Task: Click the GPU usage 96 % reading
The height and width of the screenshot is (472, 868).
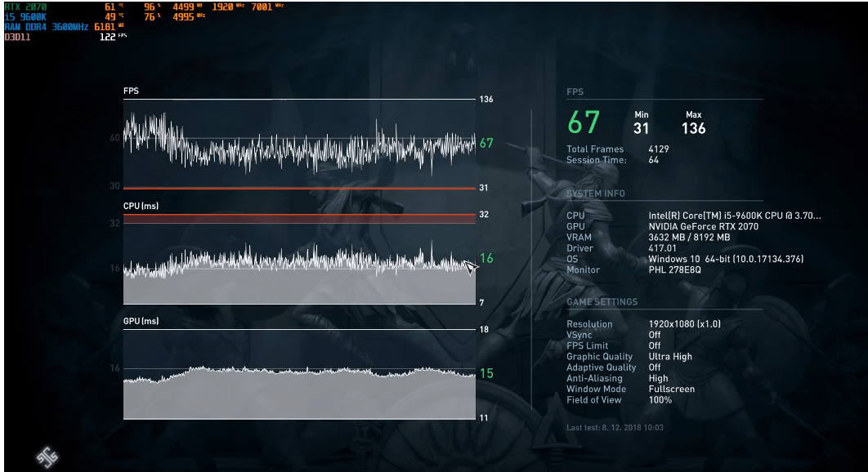Action: [152, 7]
